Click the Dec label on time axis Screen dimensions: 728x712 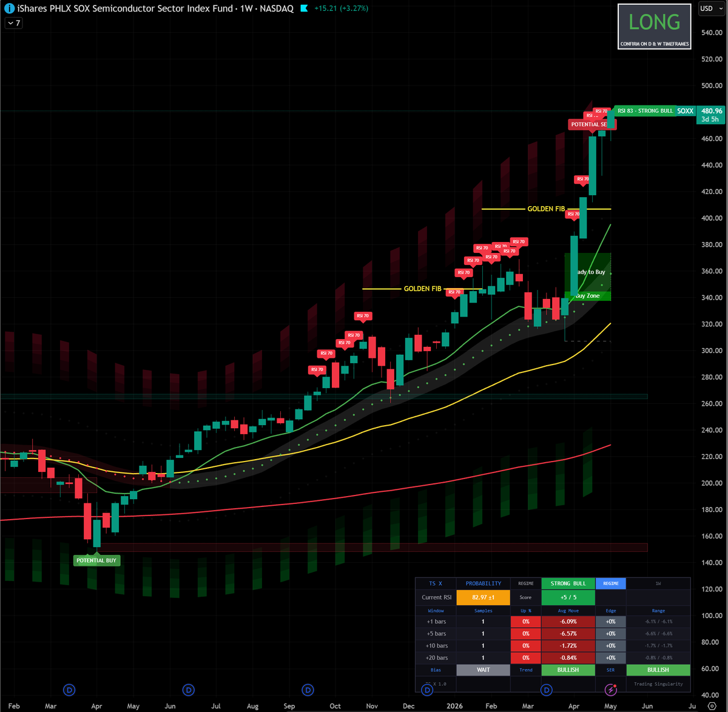[x=409, y=706]
